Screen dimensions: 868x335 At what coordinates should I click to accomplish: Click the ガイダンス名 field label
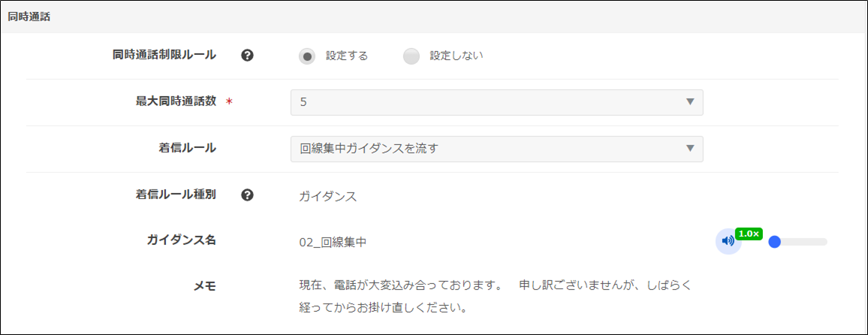pyautogui.click(x=181, y=240)
